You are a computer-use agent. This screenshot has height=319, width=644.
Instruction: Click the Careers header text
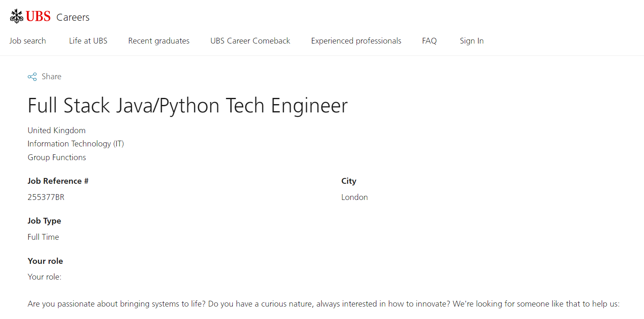pos(73,17)
